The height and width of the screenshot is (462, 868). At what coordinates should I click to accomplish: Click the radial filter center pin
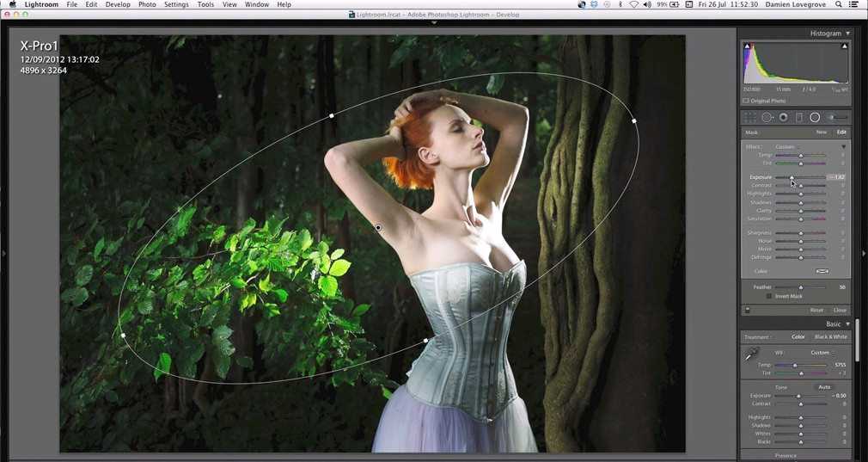(x=378, y=228)
